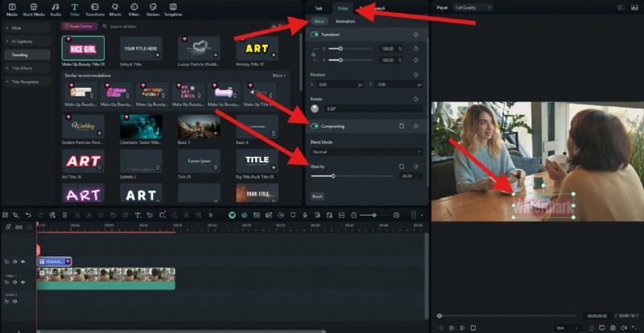Play the preview in the Player
Screen dimensions: 644x333
(x=462, y=327)
